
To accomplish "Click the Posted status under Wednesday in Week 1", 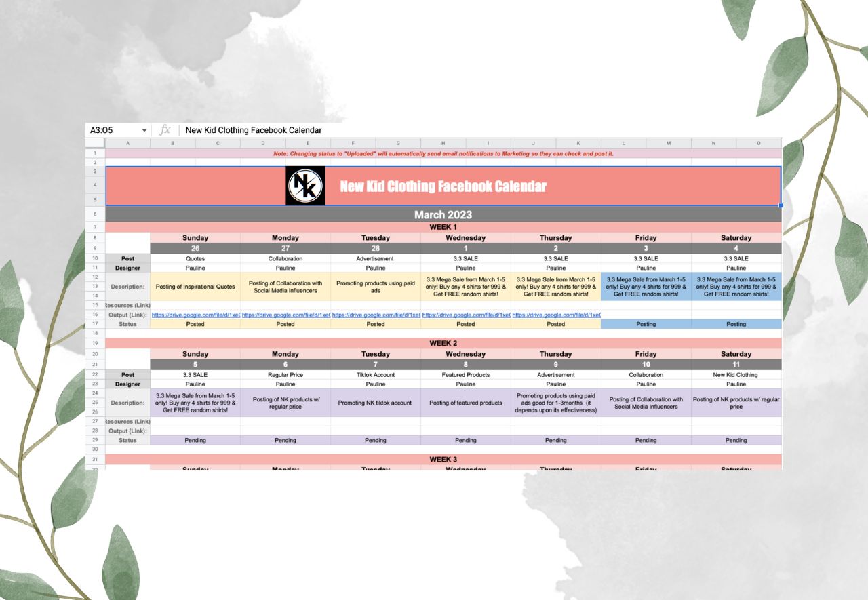I will [x=466, y=324].
